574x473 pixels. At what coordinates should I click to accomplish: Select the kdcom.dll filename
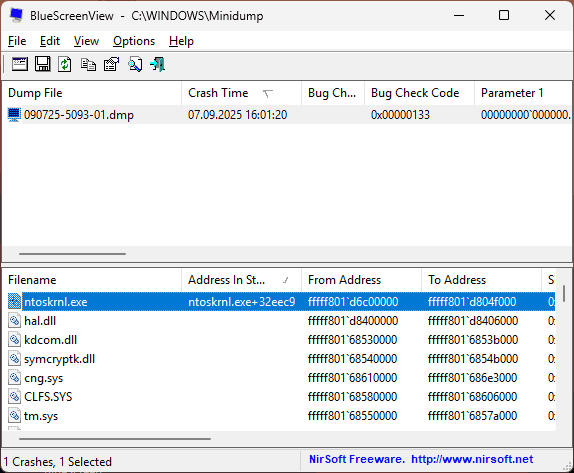[x=51, y=340]
